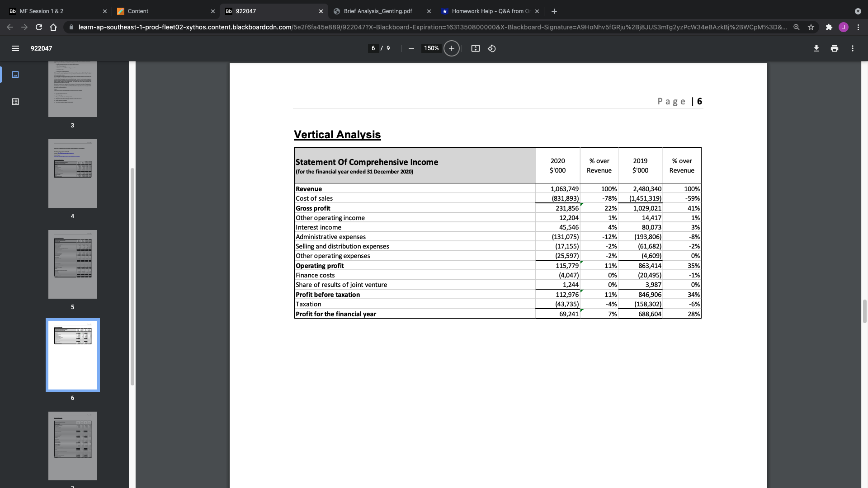868x488 pixels.
Task: Switch to the MF Session 1 & 2 tab
Action: click(42, 11)
